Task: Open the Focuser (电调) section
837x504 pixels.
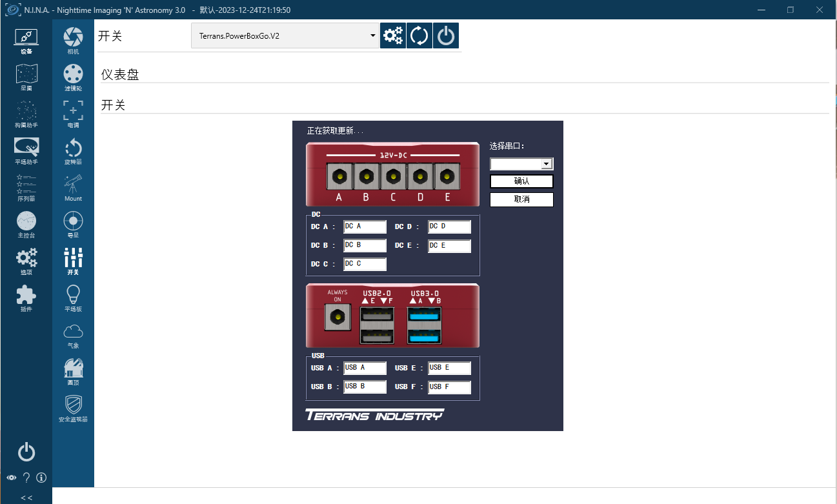Action: click(x=73, y=114)
